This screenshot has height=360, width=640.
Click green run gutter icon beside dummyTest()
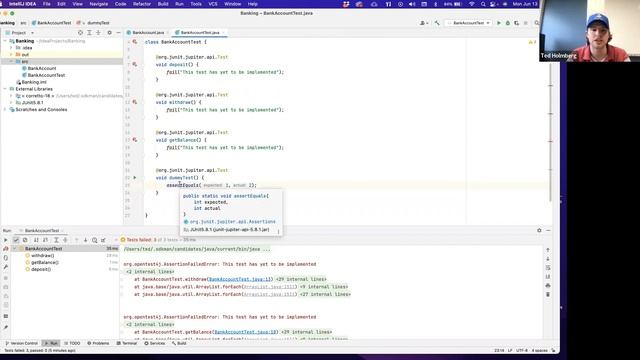(135, 178)
